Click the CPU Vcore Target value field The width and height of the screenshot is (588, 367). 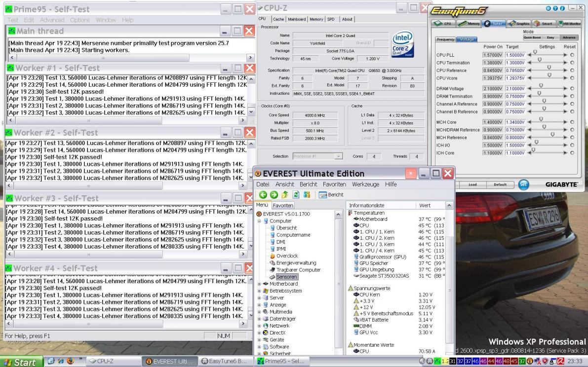[x=515, y=78]
